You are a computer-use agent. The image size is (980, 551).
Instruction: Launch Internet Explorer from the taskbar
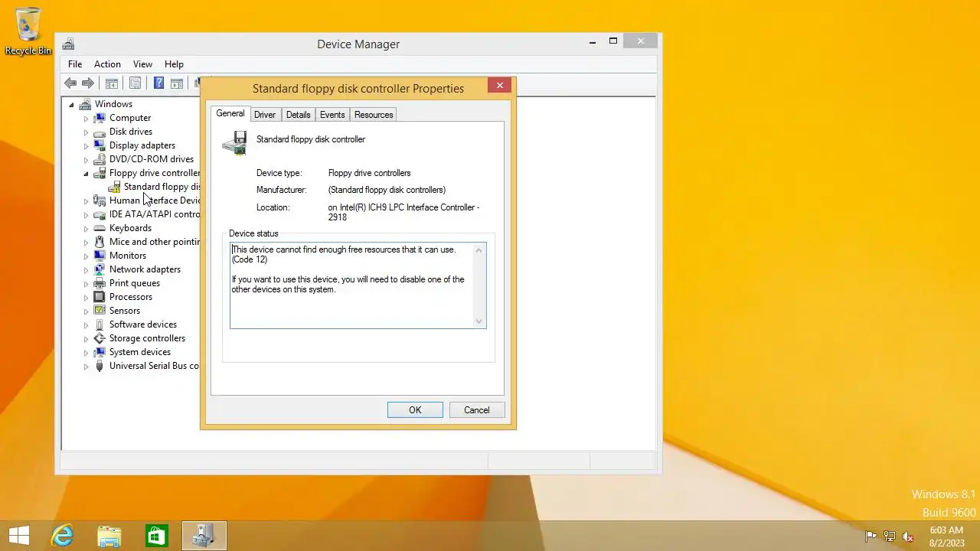tap(62, 536)
